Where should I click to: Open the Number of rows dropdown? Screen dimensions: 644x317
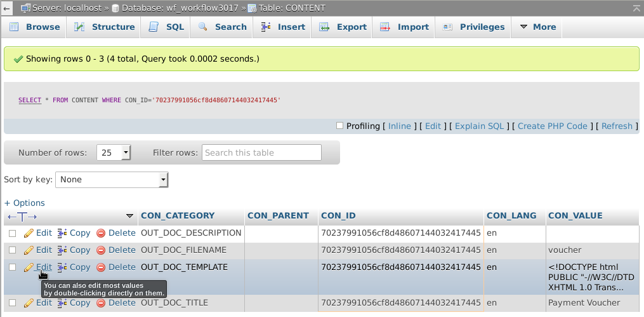(114, 152)
